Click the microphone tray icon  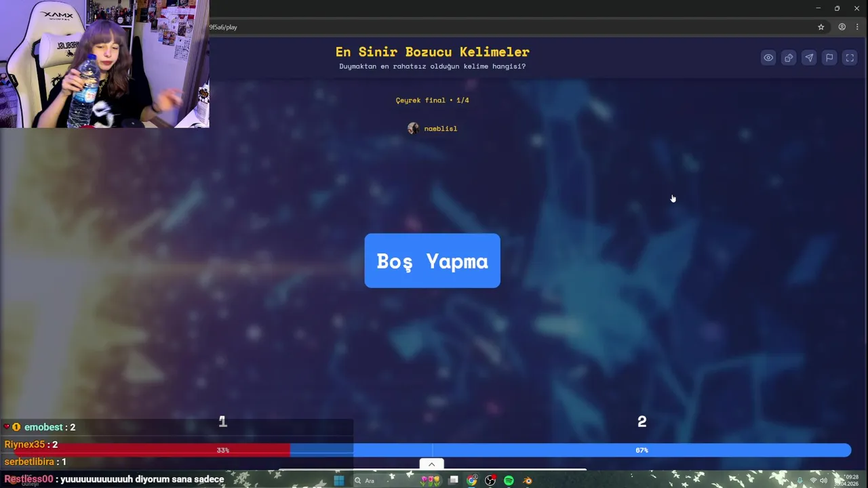point(800,481)
